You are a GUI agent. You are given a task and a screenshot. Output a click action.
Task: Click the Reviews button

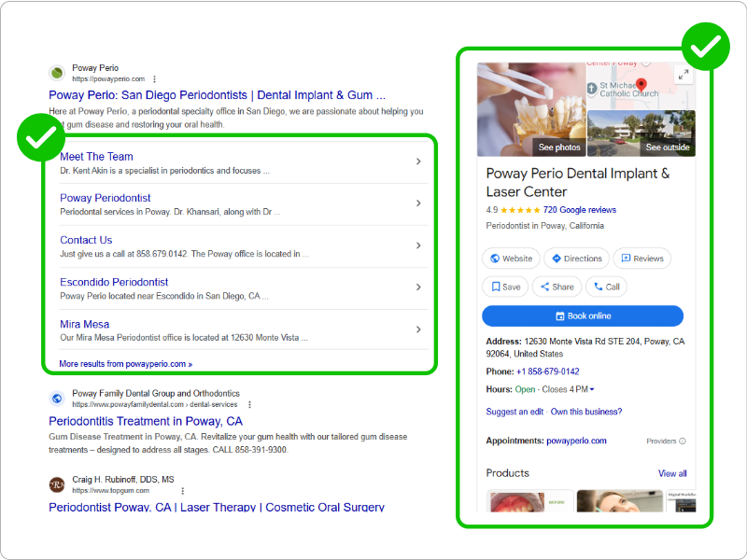click(x=642, y=259)
